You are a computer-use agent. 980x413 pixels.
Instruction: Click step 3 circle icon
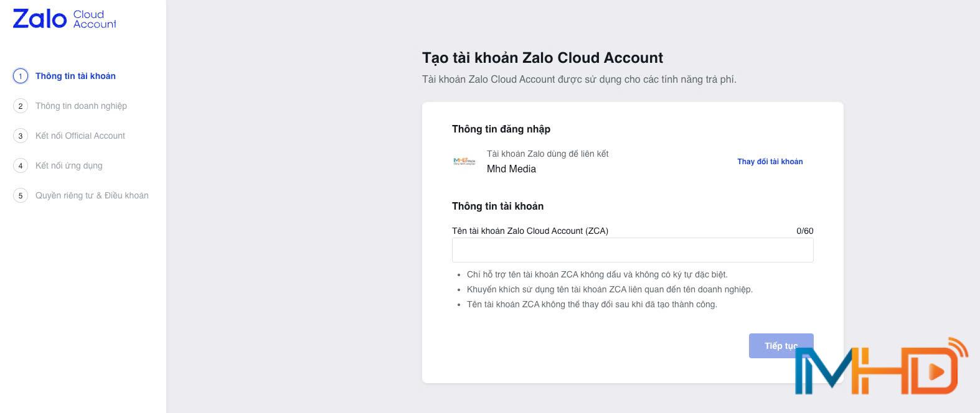click(x=21, y=136)
